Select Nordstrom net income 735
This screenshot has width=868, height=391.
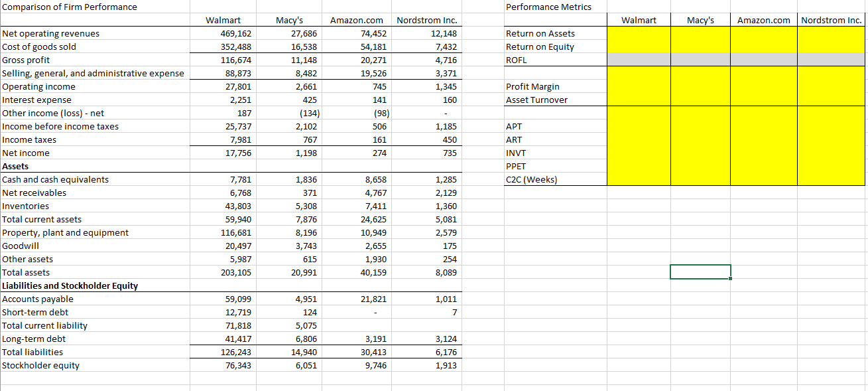[x=449, y=153]
